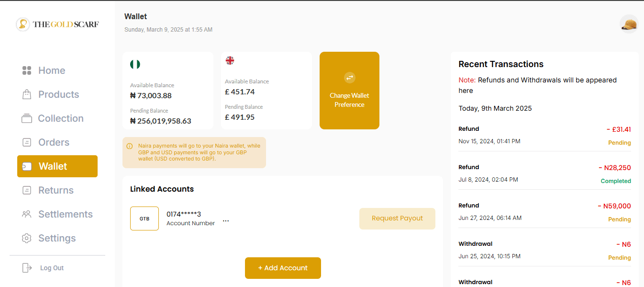Select the Wallet menu item

57,166
